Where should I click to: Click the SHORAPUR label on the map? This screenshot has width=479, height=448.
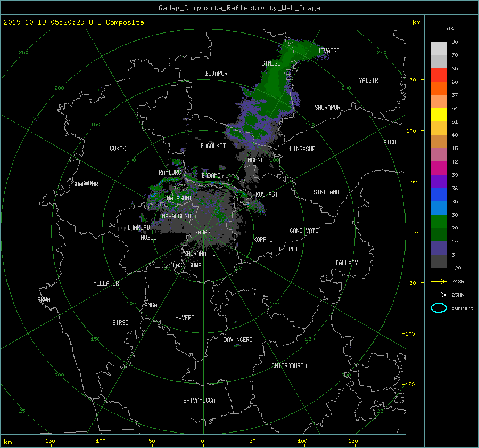(x=327, y=108)
